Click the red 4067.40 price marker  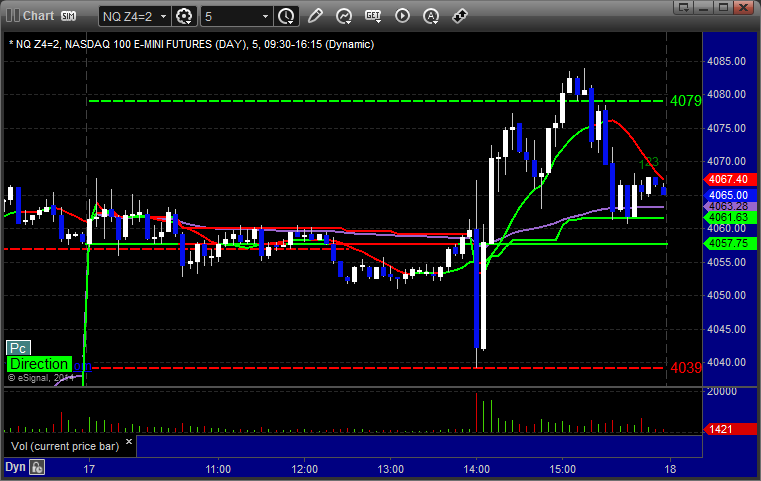(729, 180)
